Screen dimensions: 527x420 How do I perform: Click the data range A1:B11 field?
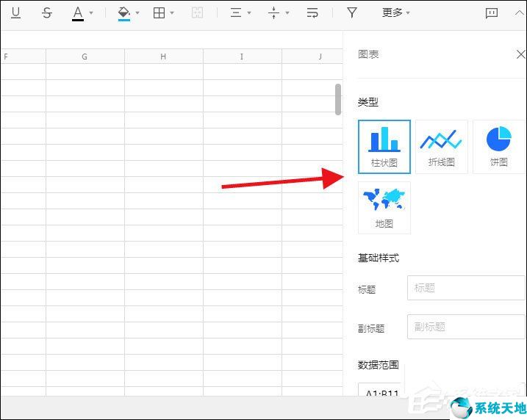pyautogui.click(x=381, y=390)
